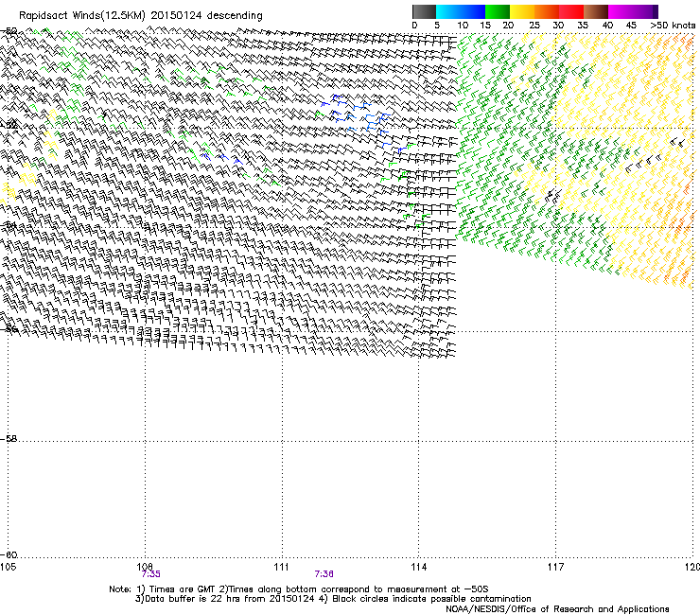The image size is (700, 615).
Task: Click the legend label '0'
Action: click(414, 26)
